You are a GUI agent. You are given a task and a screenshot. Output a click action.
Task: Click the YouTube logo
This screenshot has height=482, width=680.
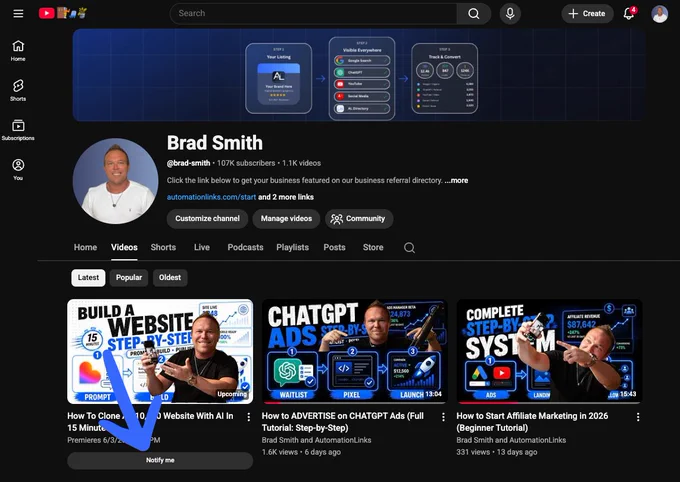(x=63, y=13)
